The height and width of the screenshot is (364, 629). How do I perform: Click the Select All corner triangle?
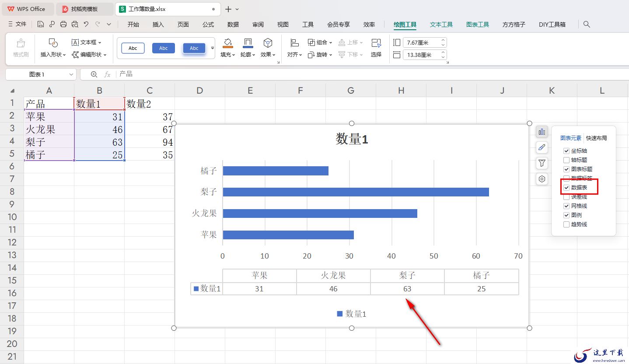tap(12, 91)
